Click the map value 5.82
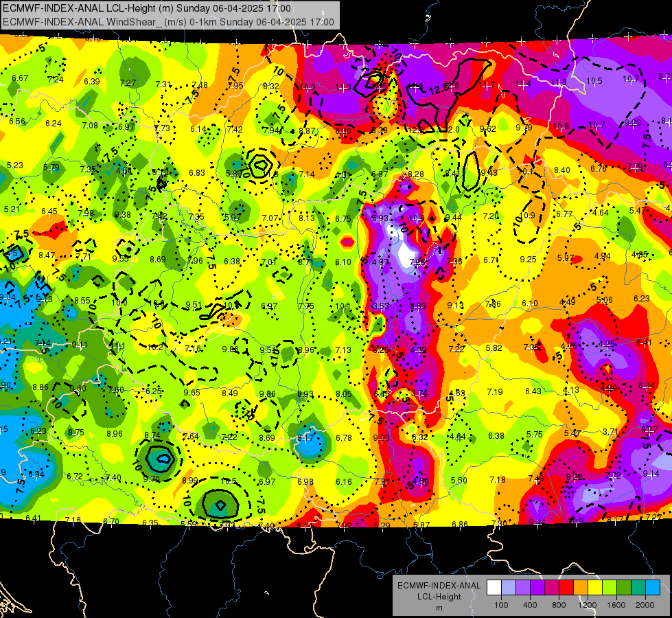This screenshot has width=672, height=618. (x=494, y=348)
